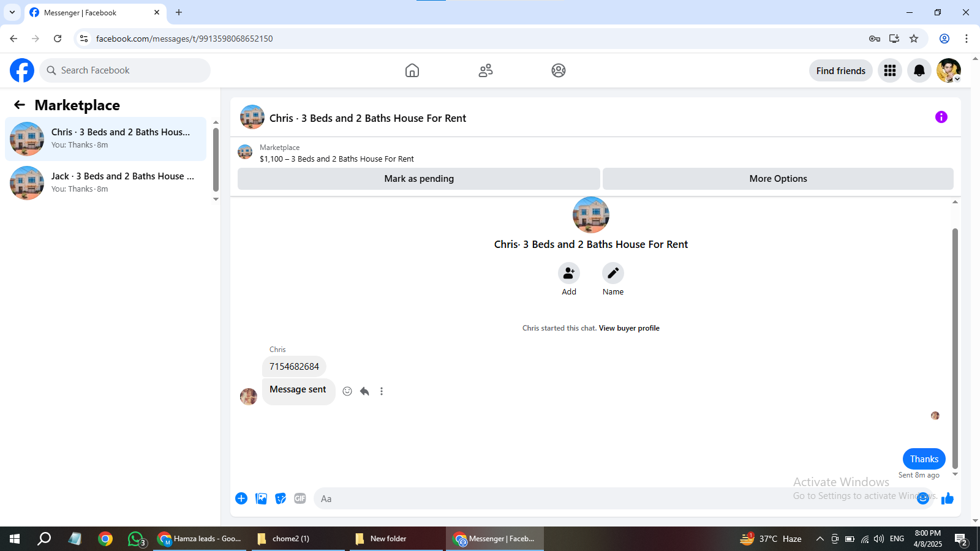Go back in browser history
Screen dimensions: 980x551
pos(13,39)
